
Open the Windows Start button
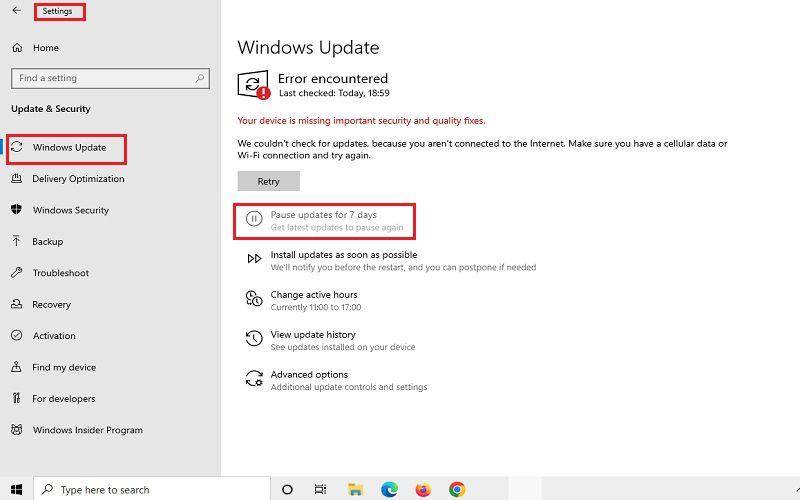[x=16, y=489]
